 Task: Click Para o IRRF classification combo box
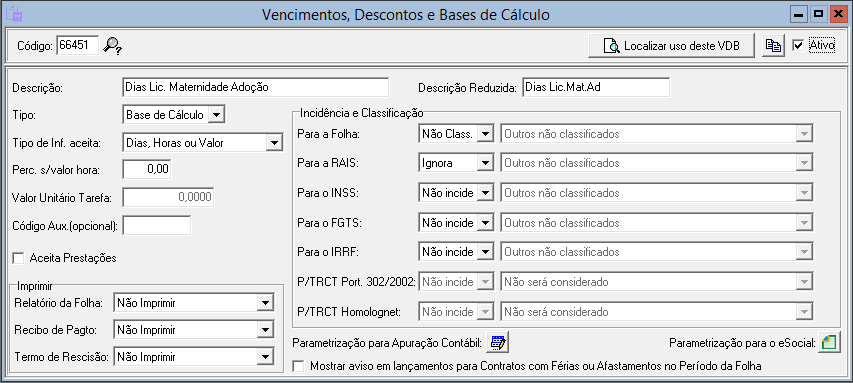(657, 252)
